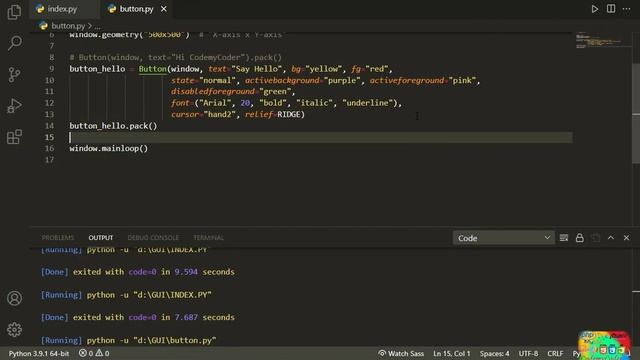Click the Button class name on line 9
This screenshot has height=360, width=640.
152,69
